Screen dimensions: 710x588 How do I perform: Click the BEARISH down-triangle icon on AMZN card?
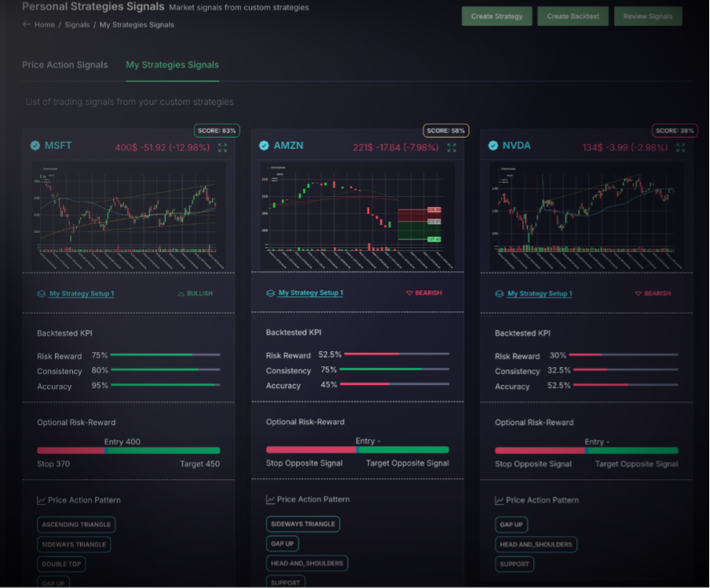[x=409, y=294]
